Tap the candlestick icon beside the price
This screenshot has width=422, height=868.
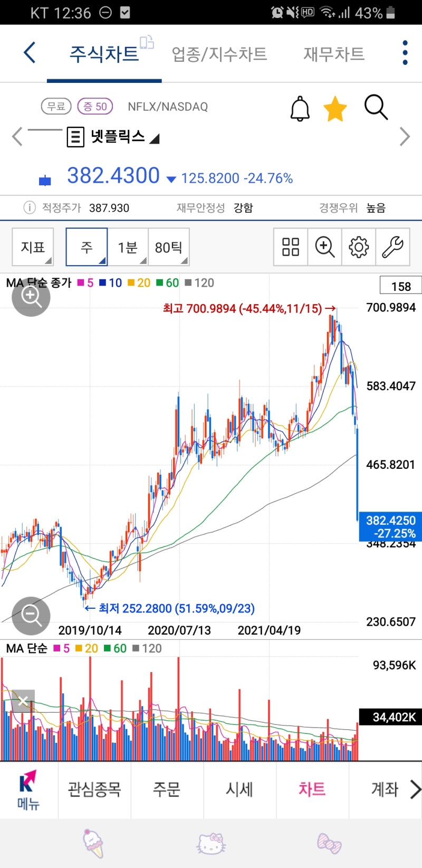(45, 181)
